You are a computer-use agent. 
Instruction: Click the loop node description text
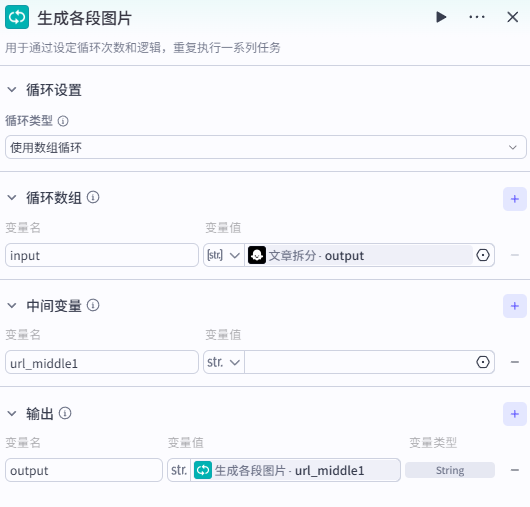pyautogui.click(x=143, y=48)
